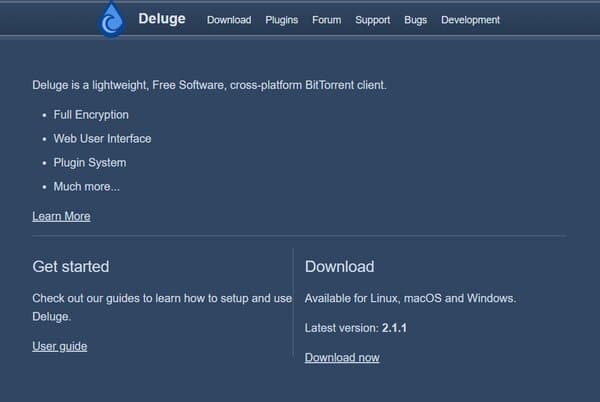Click 'Available for Linux, macOS and Windows' text
Screen dimensions: 600x402
coord(410,298)
